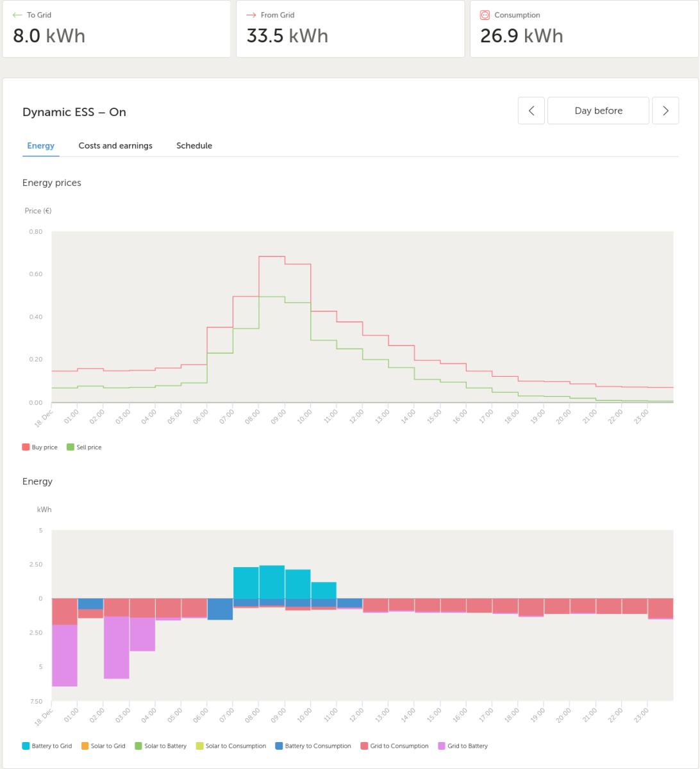The image size is (700, 769).
Task: Go to the previous day with left chevron
Action: pos(531,111)
